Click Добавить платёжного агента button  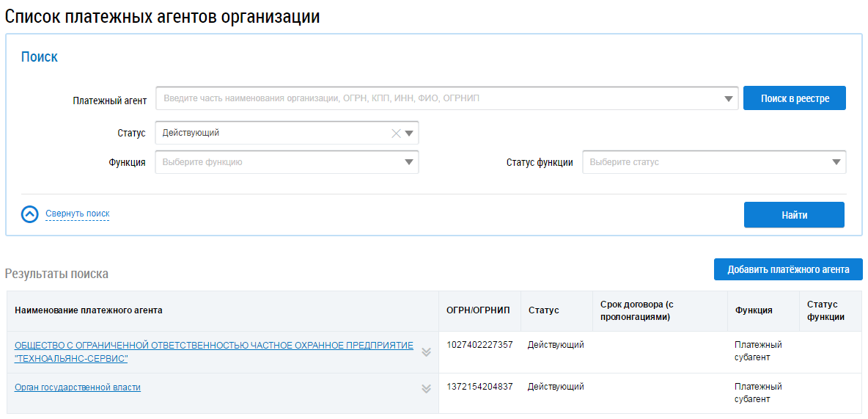tap(788, 269)
